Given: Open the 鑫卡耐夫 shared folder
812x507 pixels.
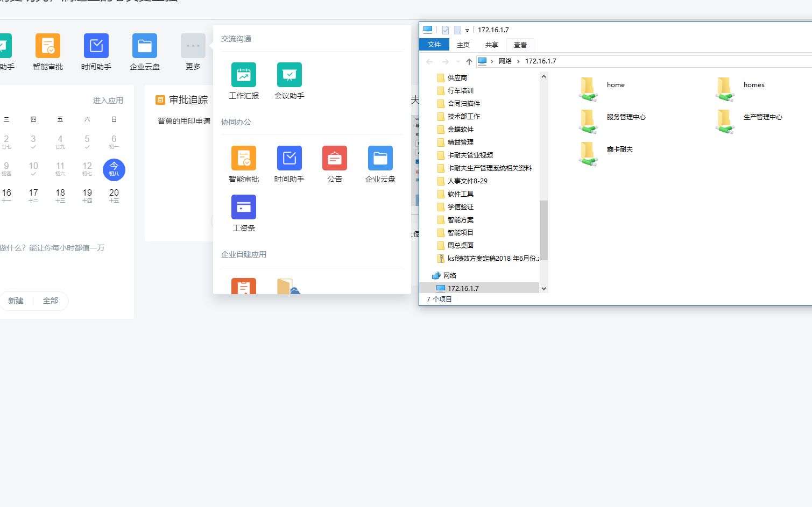Looking at the screenshot, I should click(x=606, y=153).
